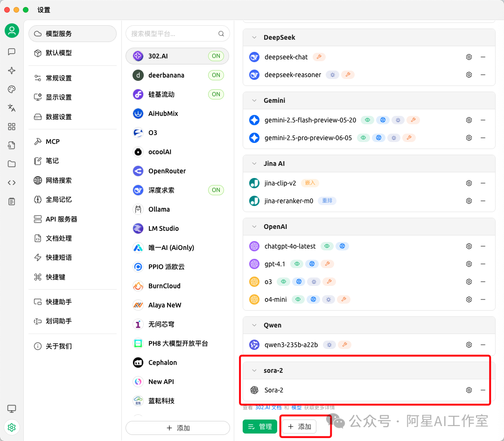Viewport: 504px width, 441px height.
Task: Remove deepseek-reasoner with its minus icon
Action: 483,75
